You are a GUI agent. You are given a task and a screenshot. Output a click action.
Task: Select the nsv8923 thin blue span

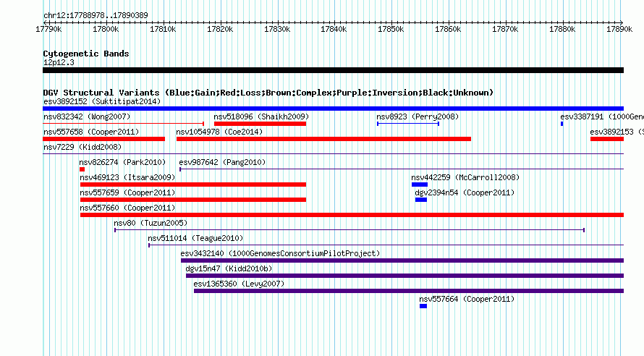[x=408, y=124]
